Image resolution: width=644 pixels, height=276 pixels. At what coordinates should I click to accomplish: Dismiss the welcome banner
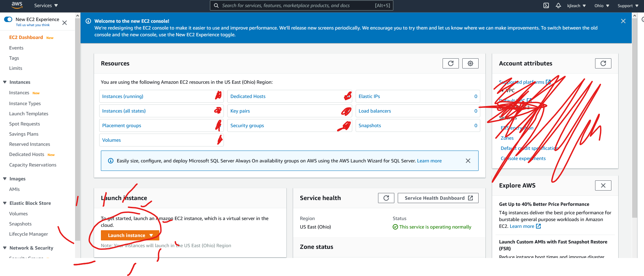tap(623, 21)
